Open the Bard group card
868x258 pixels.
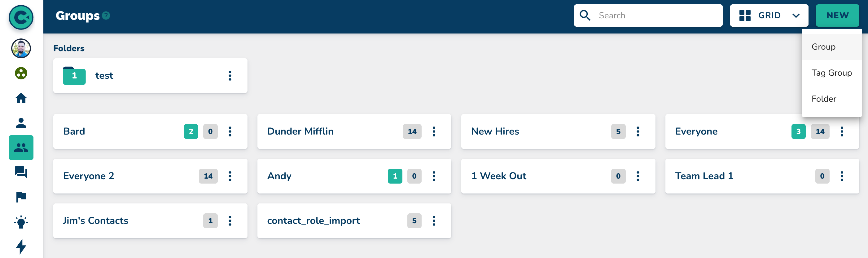pyautogui.click(x=118, y=131)
